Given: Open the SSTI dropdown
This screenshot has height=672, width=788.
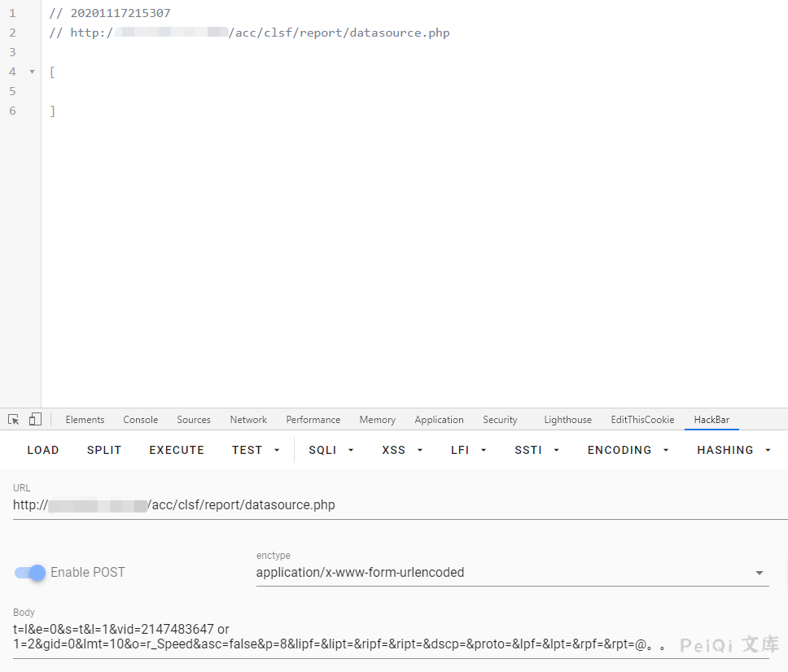Looking at the screenshot, I should coord(537,450).
